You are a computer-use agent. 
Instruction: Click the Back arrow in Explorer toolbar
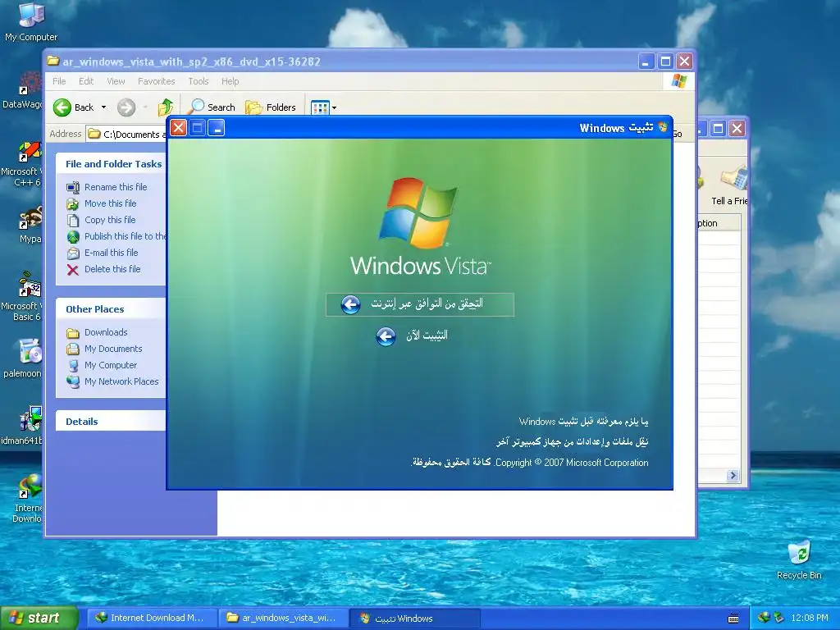click(62, 107)
